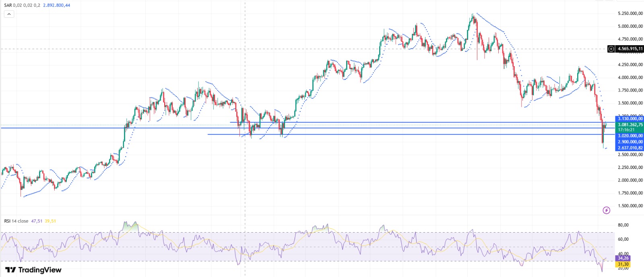This screenshot has height=277, width=644.
Task: Collapse the indicator legend with the chevron button
Action: 9,14
